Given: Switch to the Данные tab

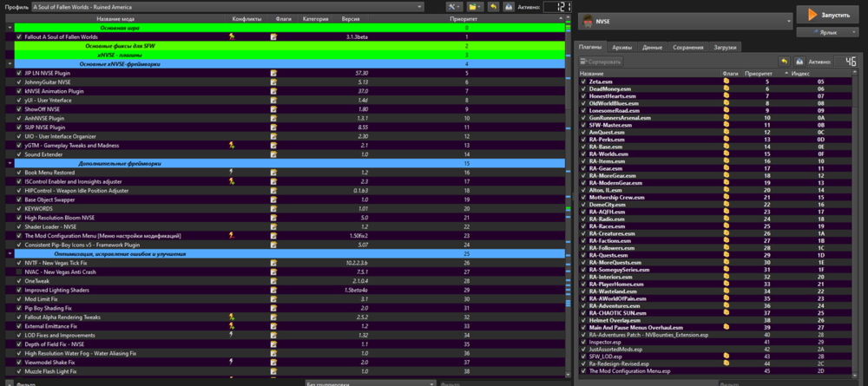Looking at the screenshot, I should point(652,47).
